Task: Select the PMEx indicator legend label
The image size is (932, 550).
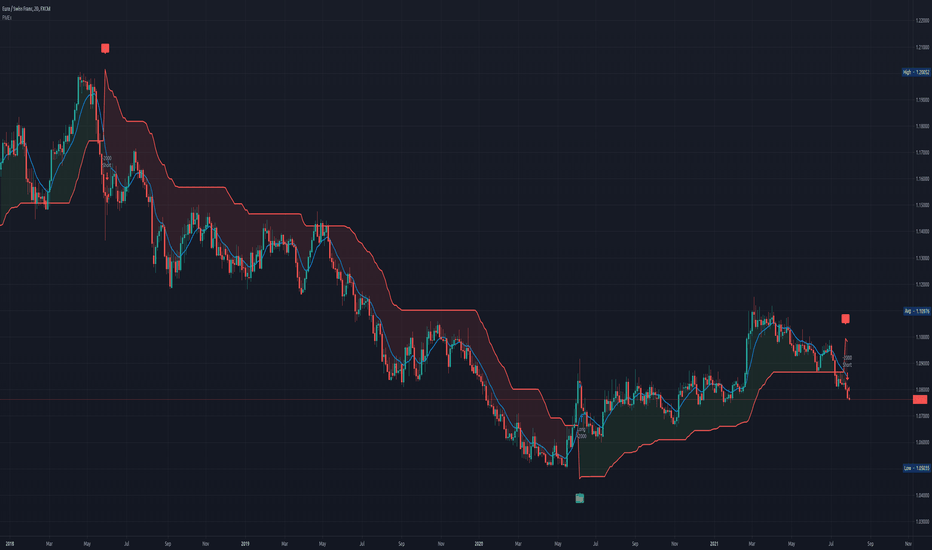Action: click(x=7, y=18)
